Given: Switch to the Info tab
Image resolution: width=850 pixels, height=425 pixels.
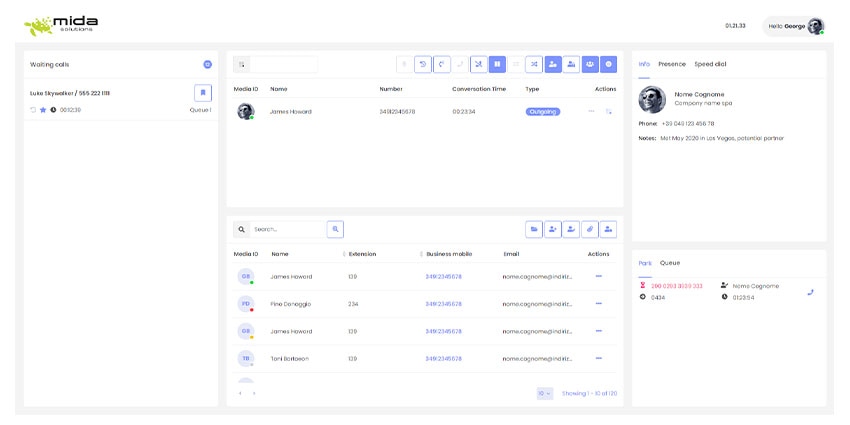Looking at the screenshot, I should point(644,64).
